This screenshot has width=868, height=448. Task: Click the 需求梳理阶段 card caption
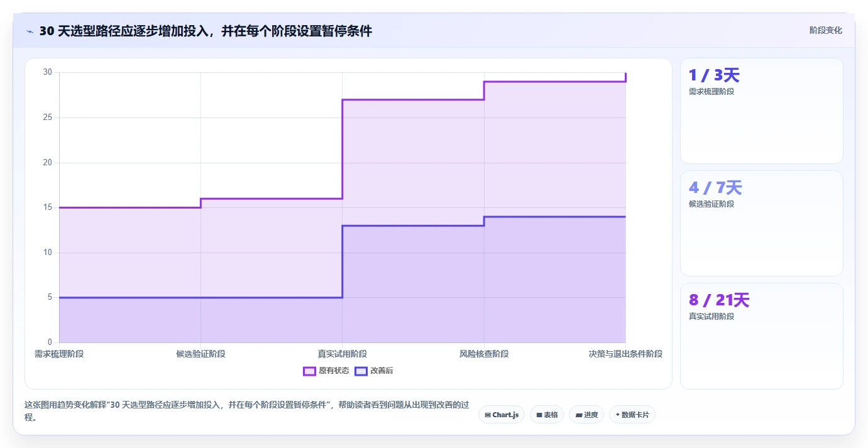click(x=711, y=92)
